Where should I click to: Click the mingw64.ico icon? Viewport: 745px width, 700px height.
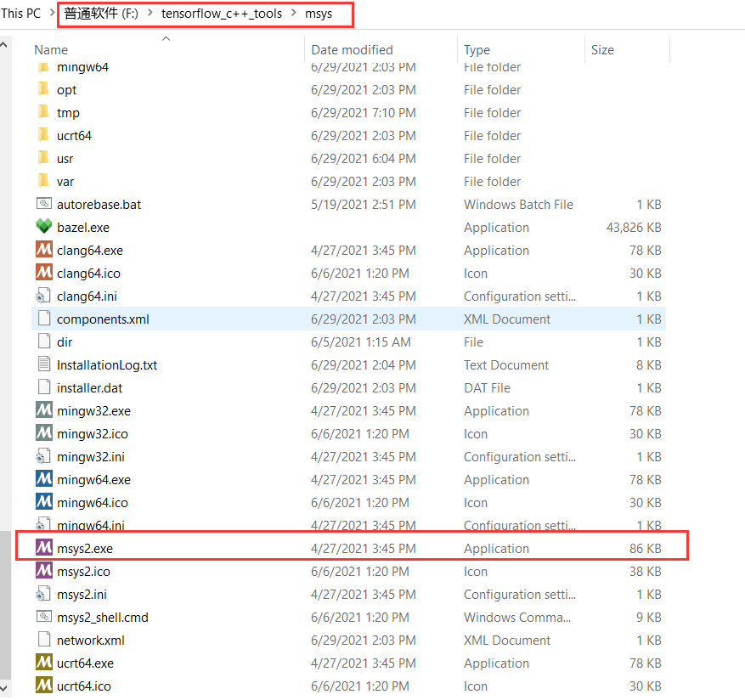[43, 502]
